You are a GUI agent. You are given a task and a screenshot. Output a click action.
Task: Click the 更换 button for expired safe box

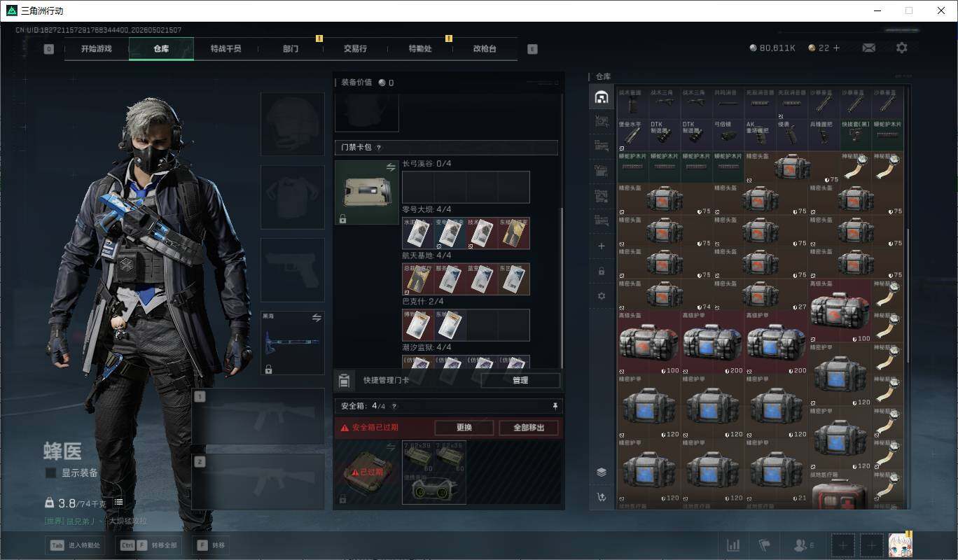pos(464,428)
